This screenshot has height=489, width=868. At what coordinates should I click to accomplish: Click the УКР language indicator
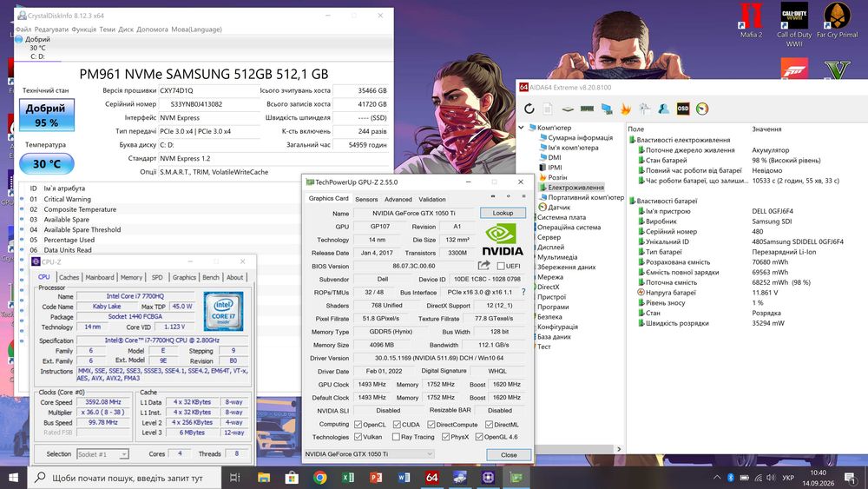[788, 478]
